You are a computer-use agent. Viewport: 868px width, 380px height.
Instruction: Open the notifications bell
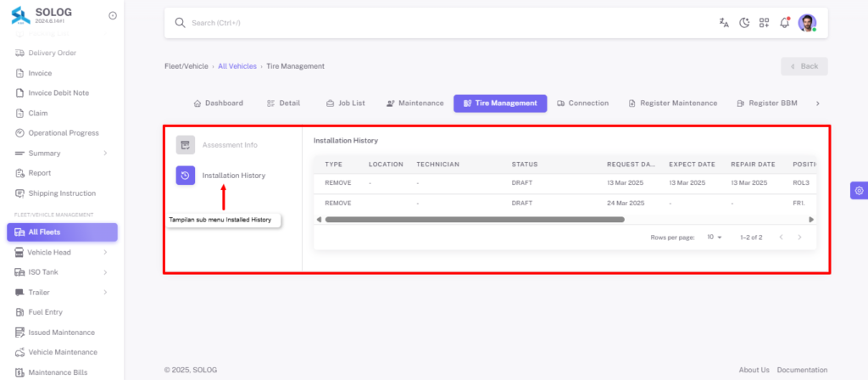[784, 23]
